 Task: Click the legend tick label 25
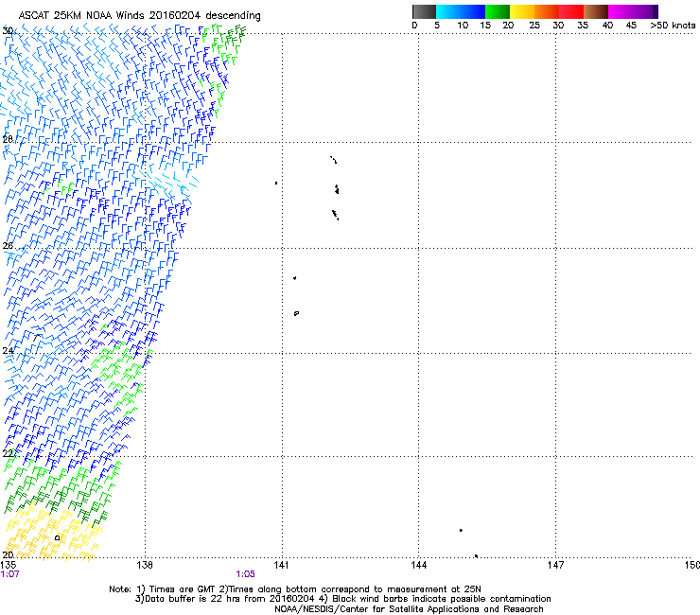534,26
